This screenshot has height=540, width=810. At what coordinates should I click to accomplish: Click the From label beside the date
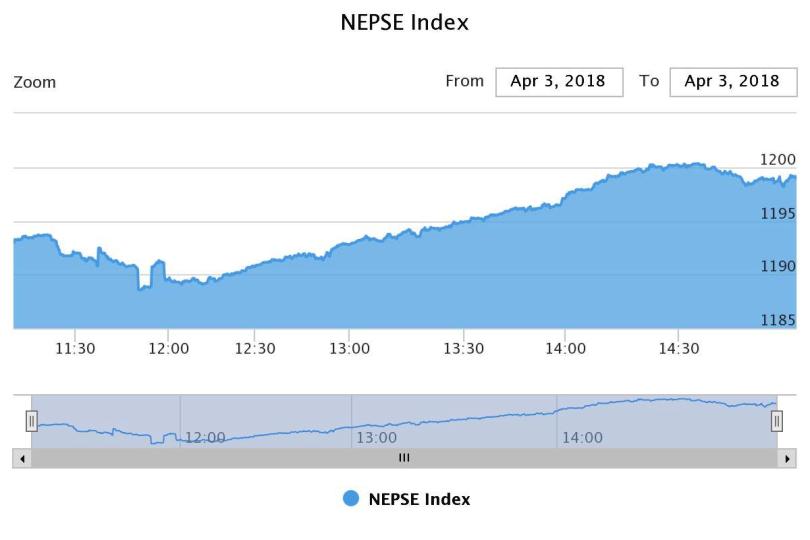464,82
